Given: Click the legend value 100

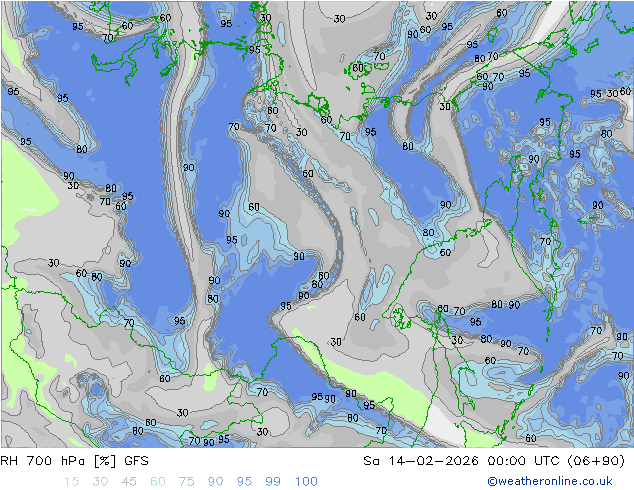Looking at the screenshot, I should 306,481.
